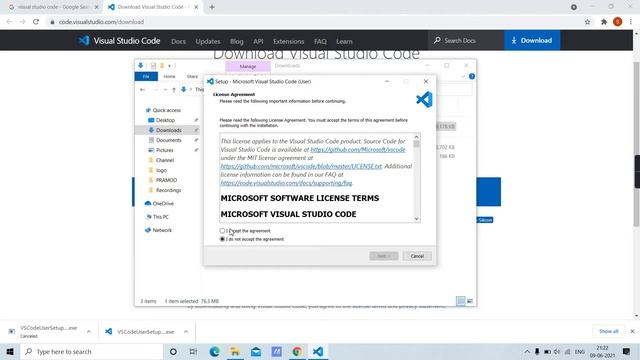Click the Search Docs field
640x360 pixels.
click(466, 40)
